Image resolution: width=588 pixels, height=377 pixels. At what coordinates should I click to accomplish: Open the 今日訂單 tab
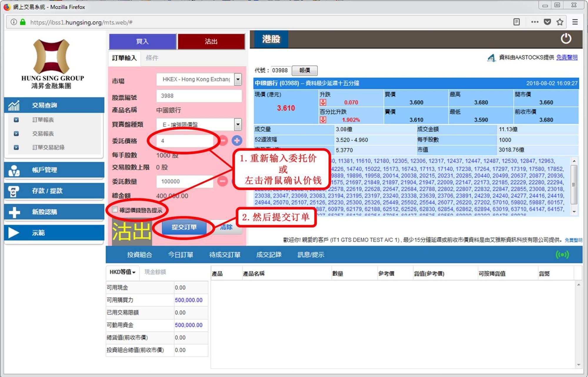(x=181, y=255)
